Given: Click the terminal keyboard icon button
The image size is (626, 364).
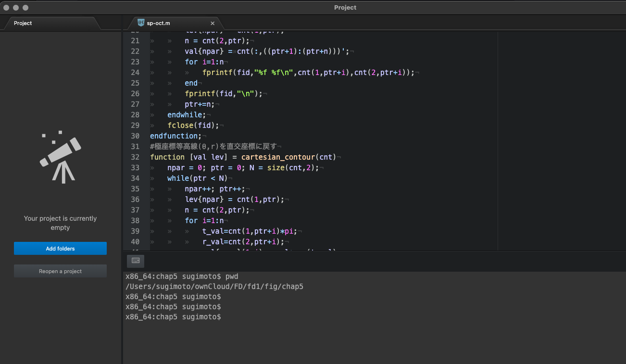Looking at the screenshot, I should pyautogui.click(x=136, y=261).
